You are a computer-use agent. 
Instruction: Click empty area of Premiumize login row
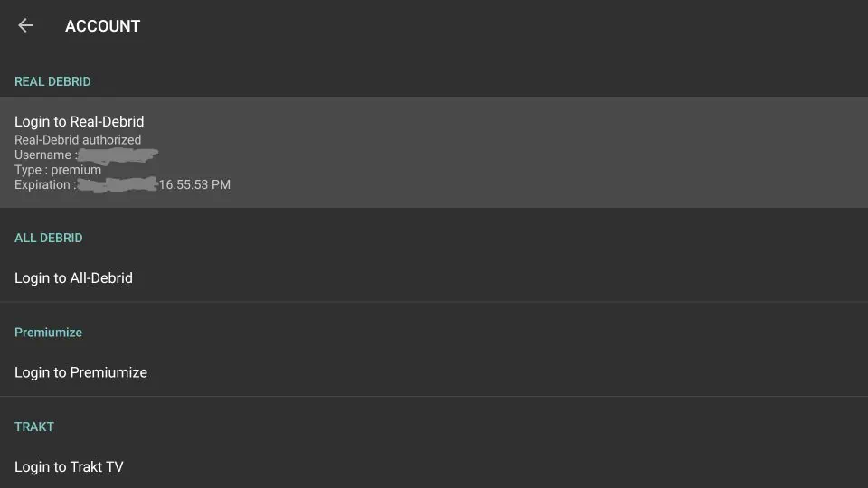click(x=542, y=372)
